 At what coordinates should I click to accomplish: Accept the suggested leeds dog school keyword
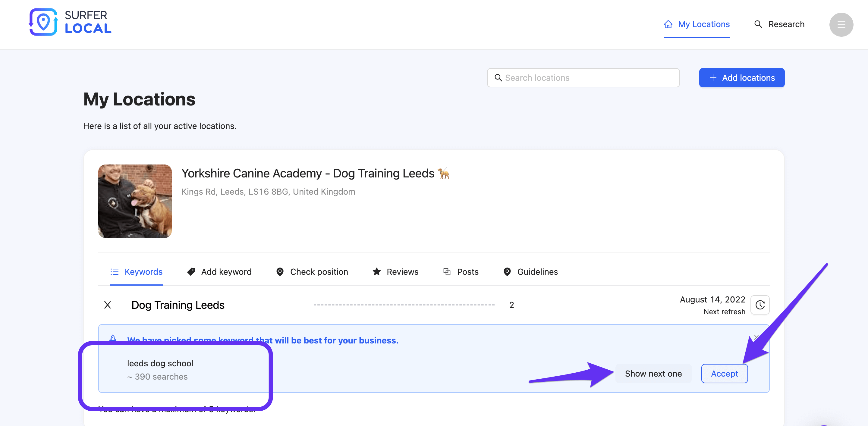[x=724, y=373]
